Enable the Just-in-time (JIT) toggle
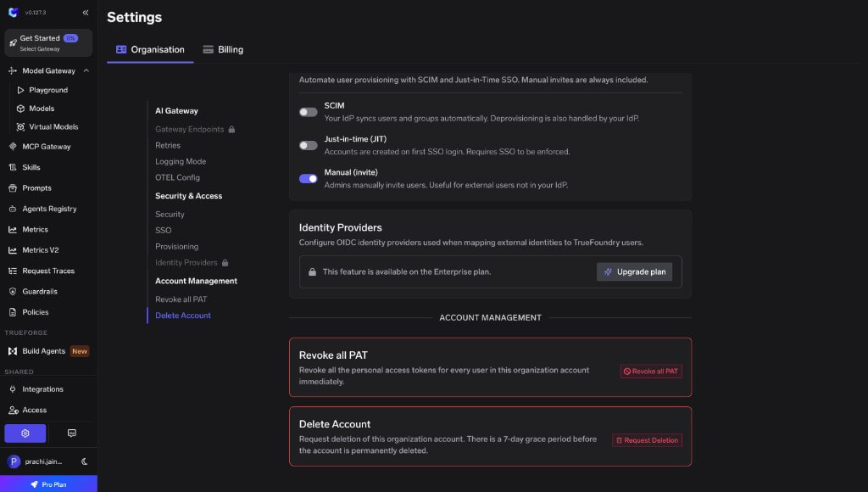 point(309,145)
